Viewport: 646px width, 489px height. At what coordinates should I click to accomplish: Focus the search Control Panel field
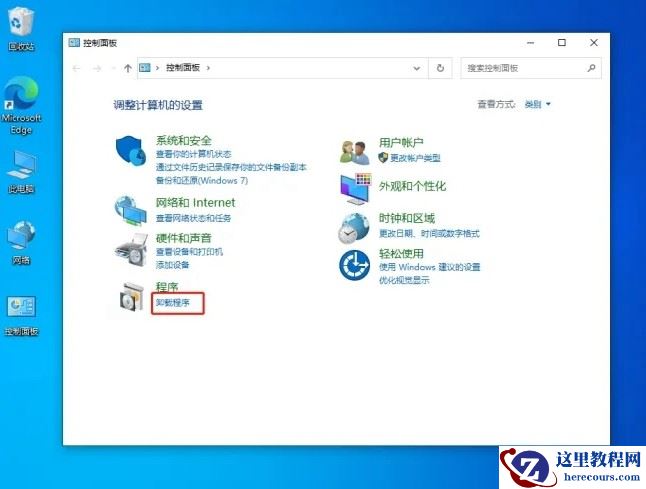531,68
